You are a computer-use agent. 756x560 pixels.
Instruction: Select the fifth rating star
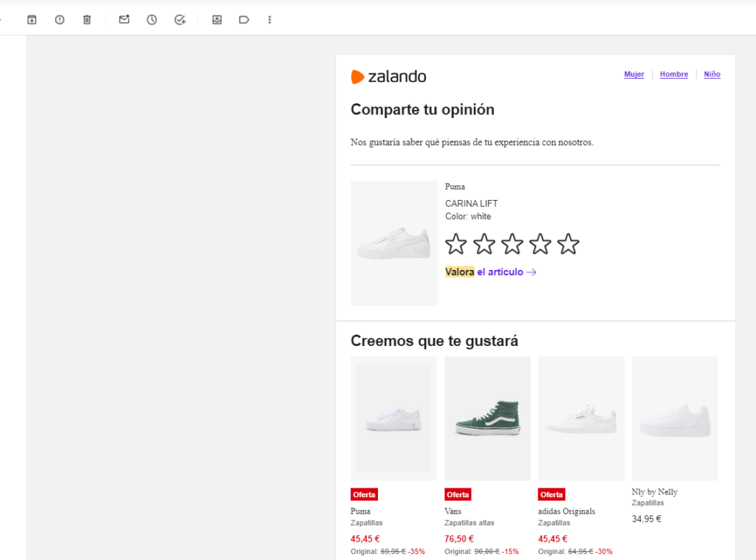coord(568,244)
